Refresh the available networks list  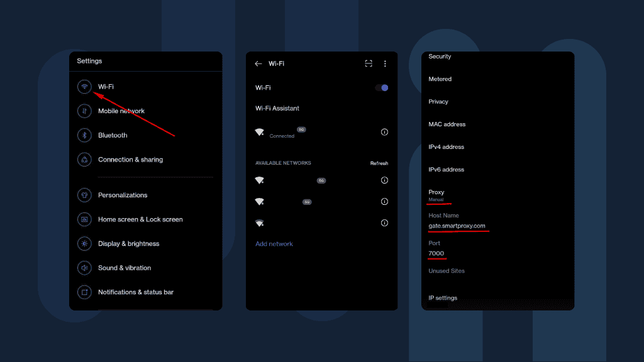(379, 163)
